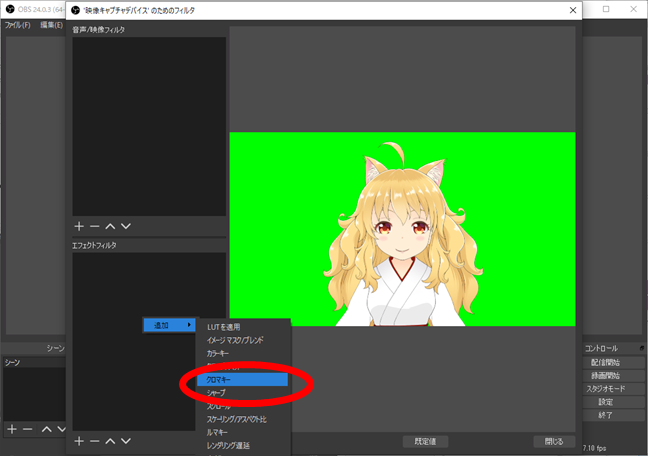Click 既定値 defaults button

[425, 442]
